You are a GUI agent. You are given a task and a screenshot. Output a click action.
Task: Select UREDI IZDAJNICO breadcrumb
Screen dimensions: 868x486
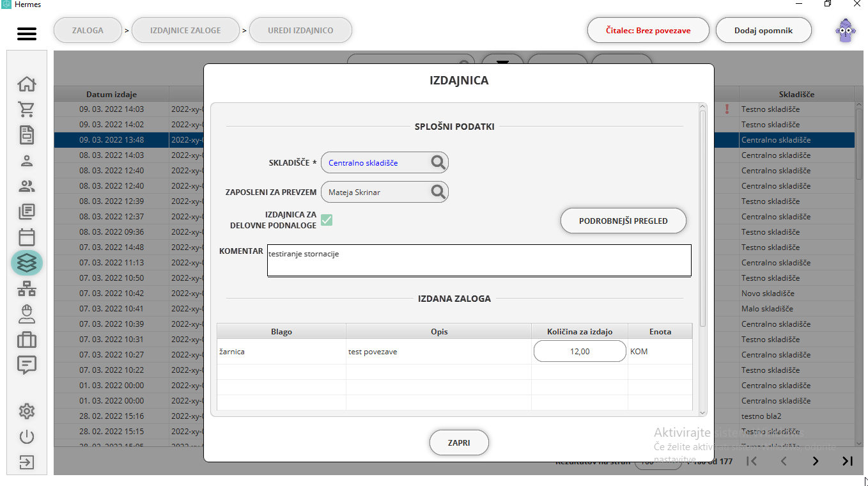pos(300,30)
